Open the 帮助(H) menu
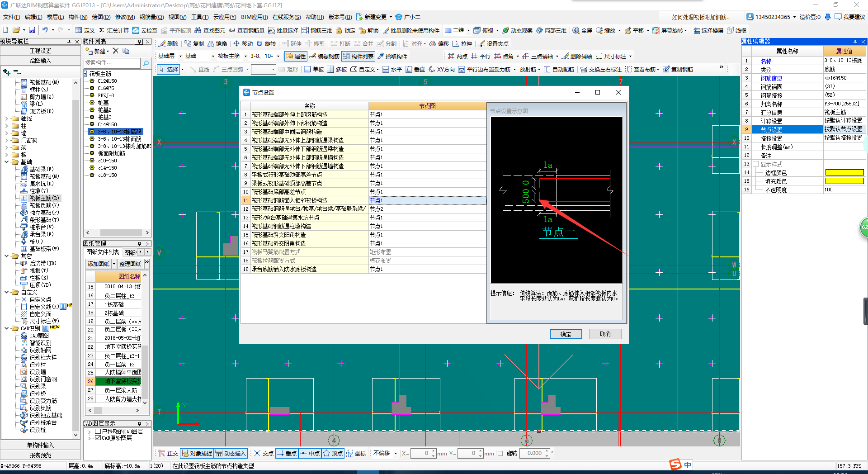This screenshot has height=474, width=868. (x=315, y=17)
